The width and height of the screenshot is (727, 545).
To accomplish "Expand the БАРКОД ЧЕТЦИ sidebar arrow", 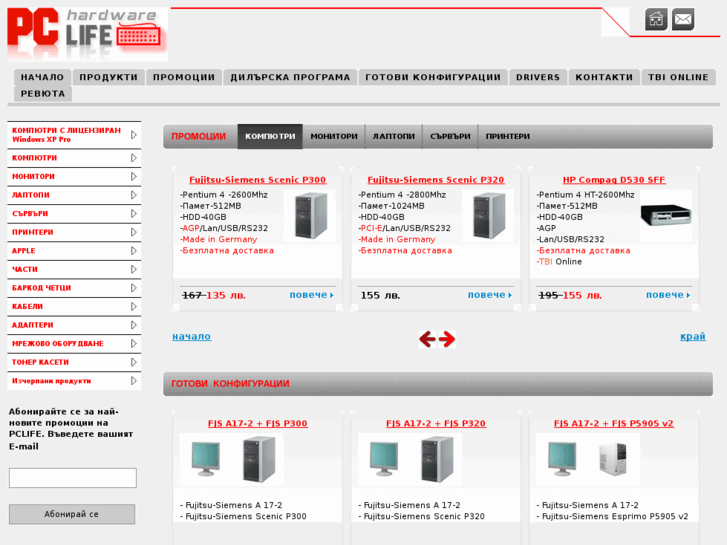I will [x=134, y=288].
